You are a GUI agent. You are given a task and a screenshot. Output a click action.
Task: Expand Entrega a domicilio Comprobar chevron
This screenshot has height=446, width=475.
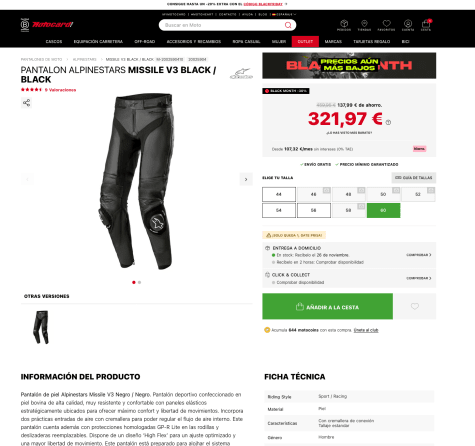tap(419, 255)
